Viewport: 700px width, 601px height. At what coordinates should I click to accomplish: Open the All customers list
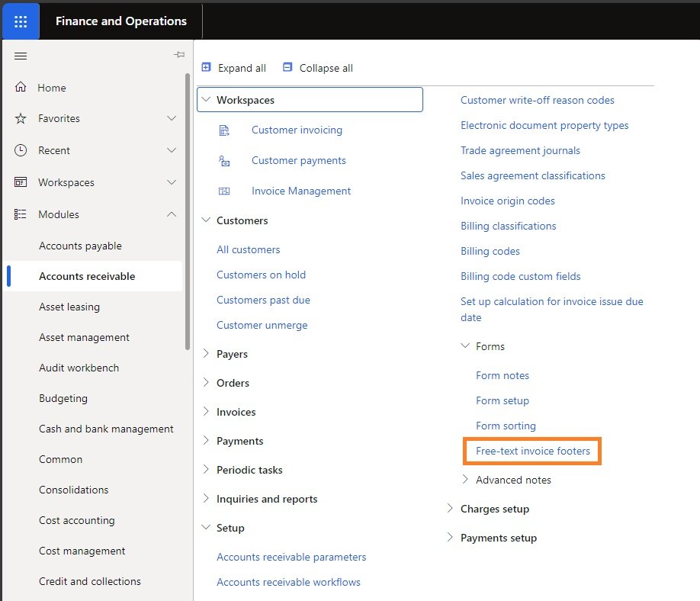coord(247,249)
